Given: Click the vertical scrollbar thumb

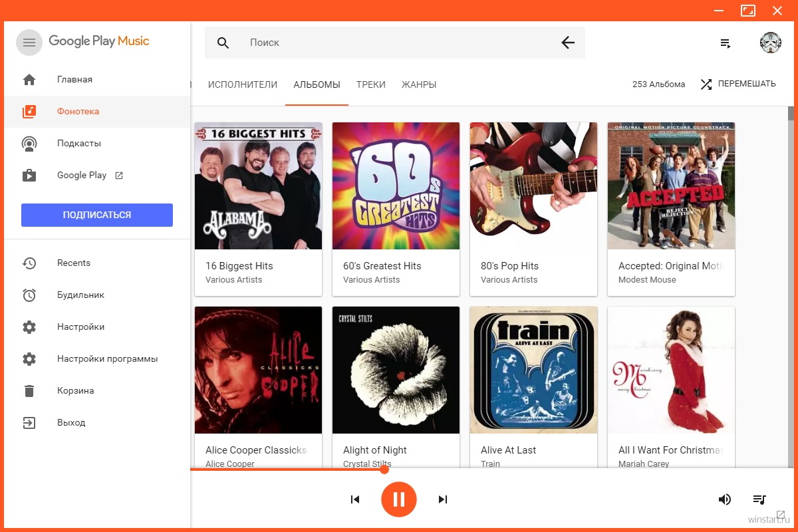Looking at the screenshot, I should click(791, 113).
